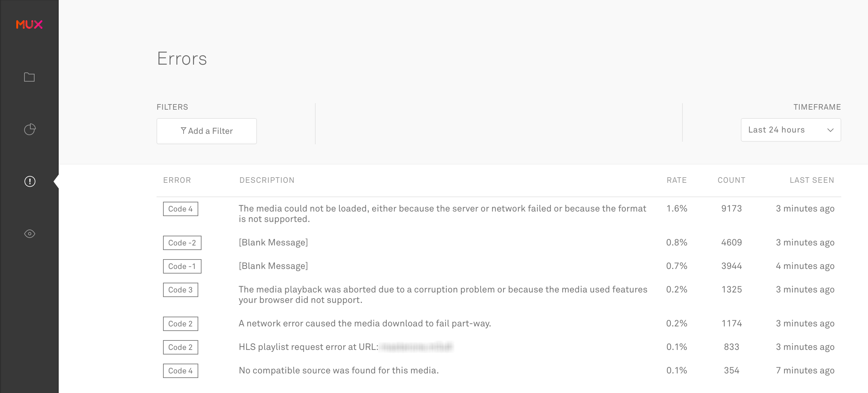Select the errors exclamation icon
Screen dimensions: 868x393
click(x=30, y=181)
